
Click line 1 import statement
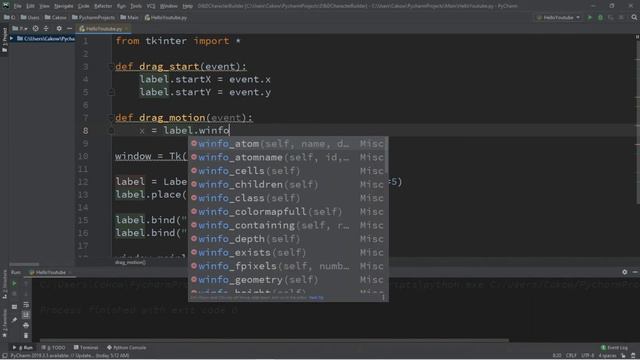178,41
